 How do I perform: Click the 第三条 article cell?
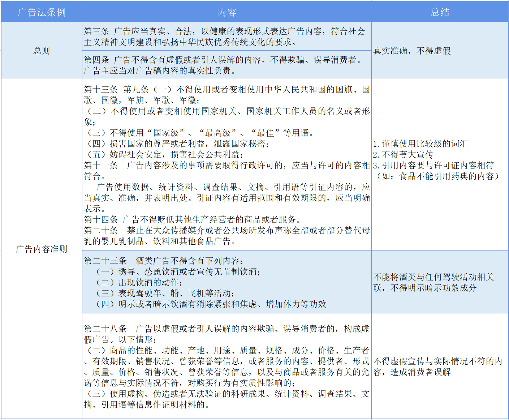224,37
